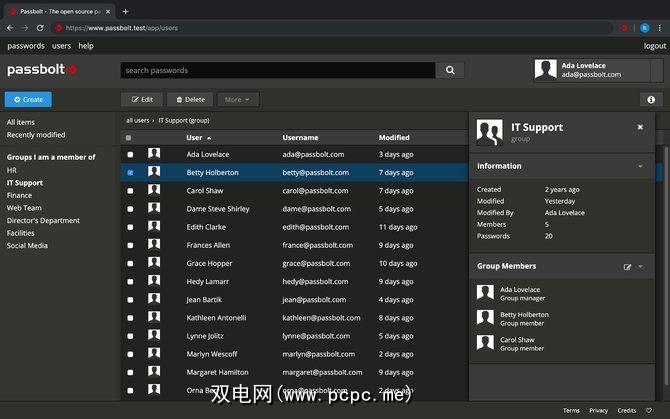
Task: Click Ada Lovelace's avatar in the user list
Action: pos(154,153)
